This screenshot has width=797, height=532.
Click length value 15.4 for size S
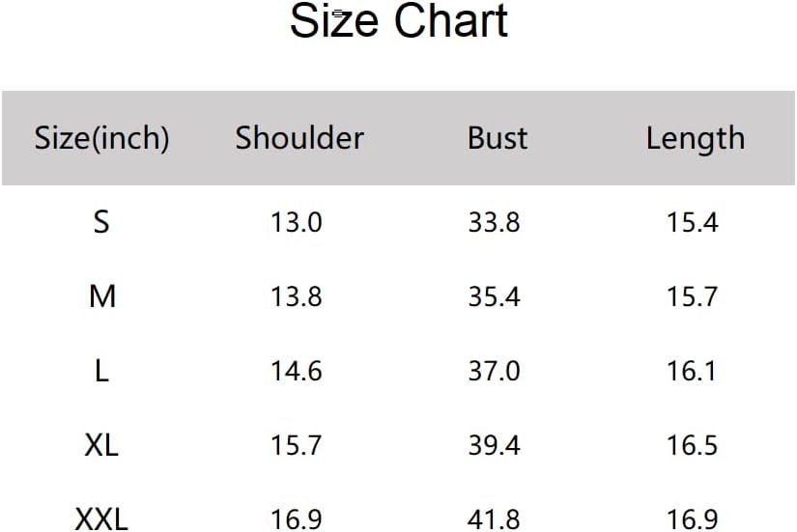tap(692, 223)
